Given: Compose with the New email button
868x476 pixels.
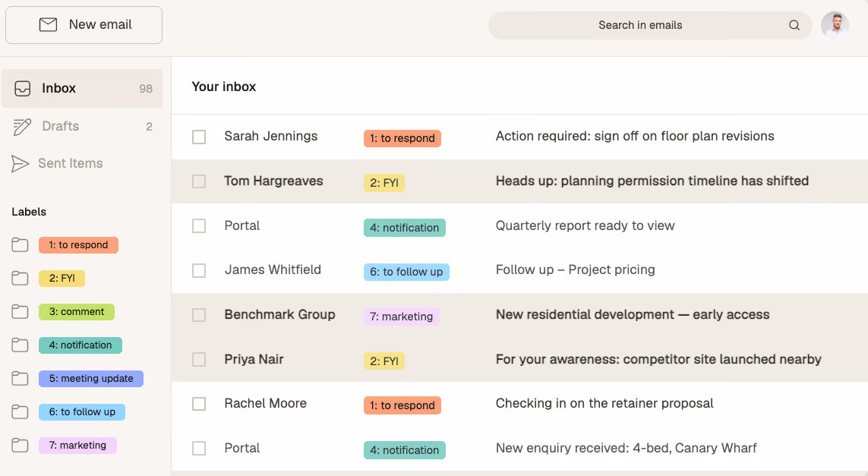Looking at the screenshot, I should 84,25.
